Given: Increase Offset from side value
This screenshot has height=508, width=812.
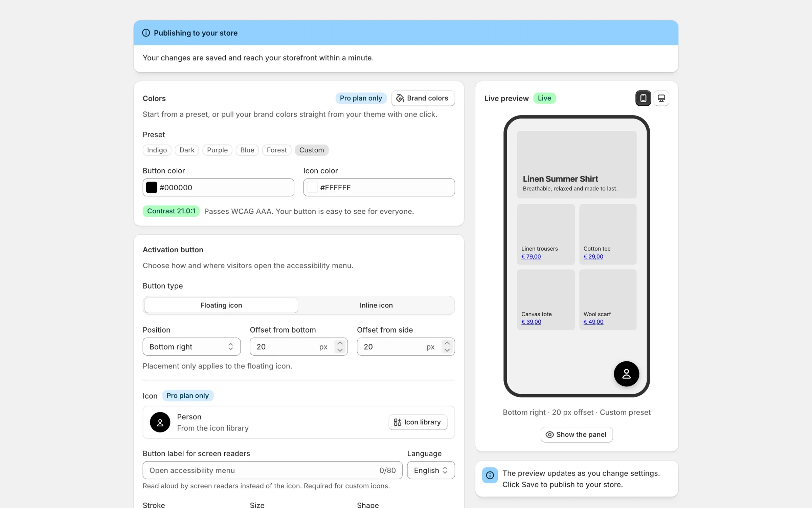Looking at the screenshot, I should [447, 343].
